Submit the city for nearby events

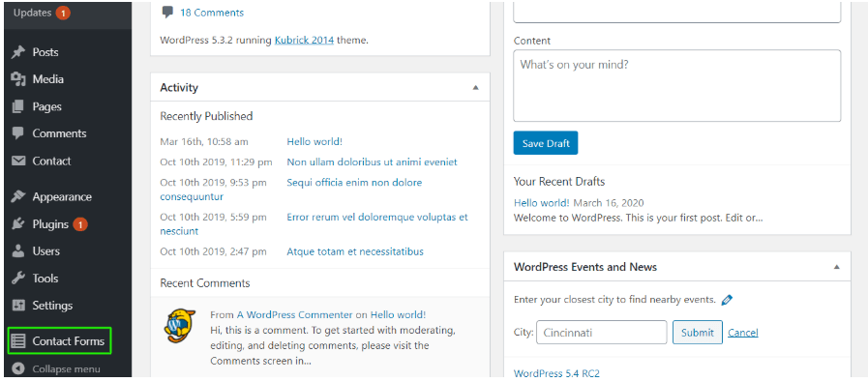(x=698, y=332)
